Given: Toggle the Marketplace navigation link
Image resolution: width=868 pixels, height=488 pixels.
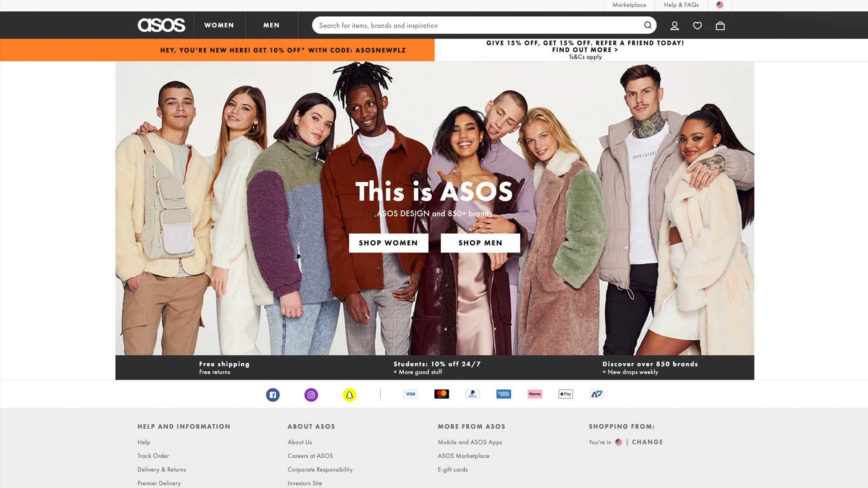Looking at the screenshot, I should (x=629, y=5).
